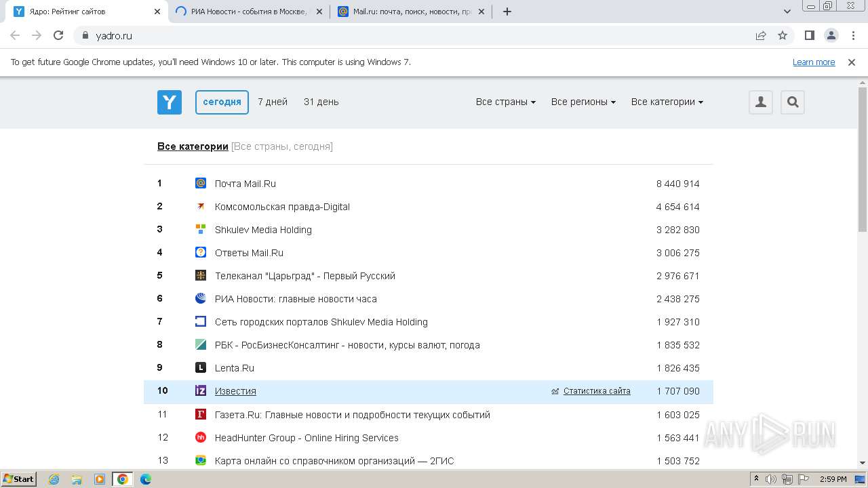868x488 pixels.
Task: Click the Lenta.Ru favicon
Action: click(201, 367)
